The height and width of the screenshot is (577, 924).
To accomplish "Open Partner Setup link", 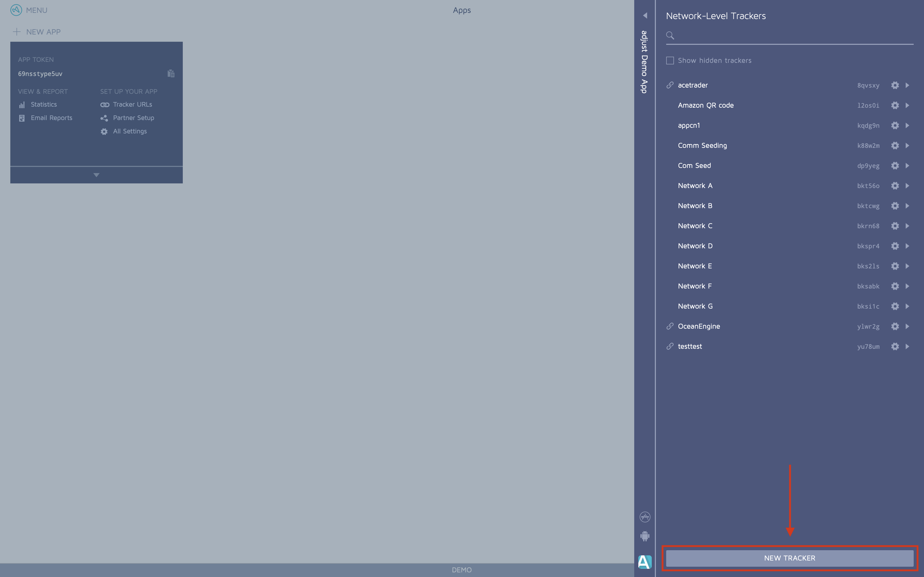I will coord(133,118).
